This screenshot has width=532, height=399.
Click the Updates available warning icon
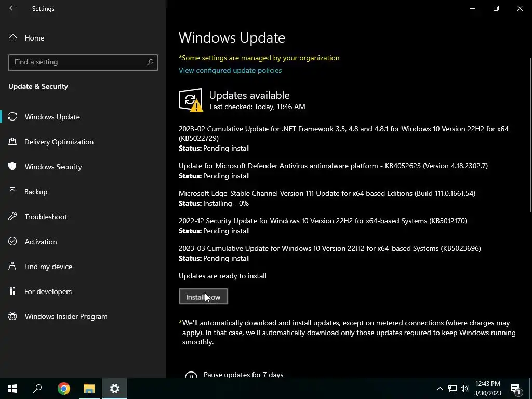191,100
